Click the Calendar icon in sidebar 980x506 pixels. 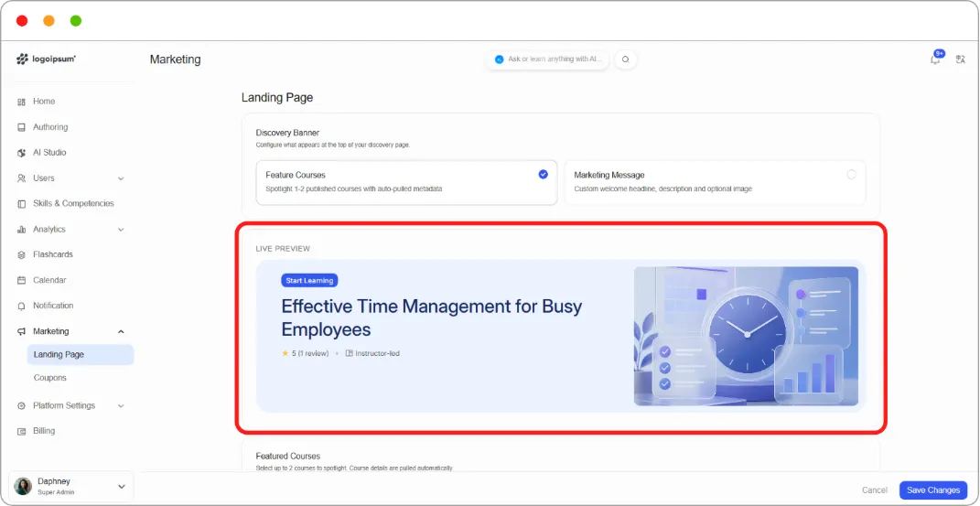21,281
